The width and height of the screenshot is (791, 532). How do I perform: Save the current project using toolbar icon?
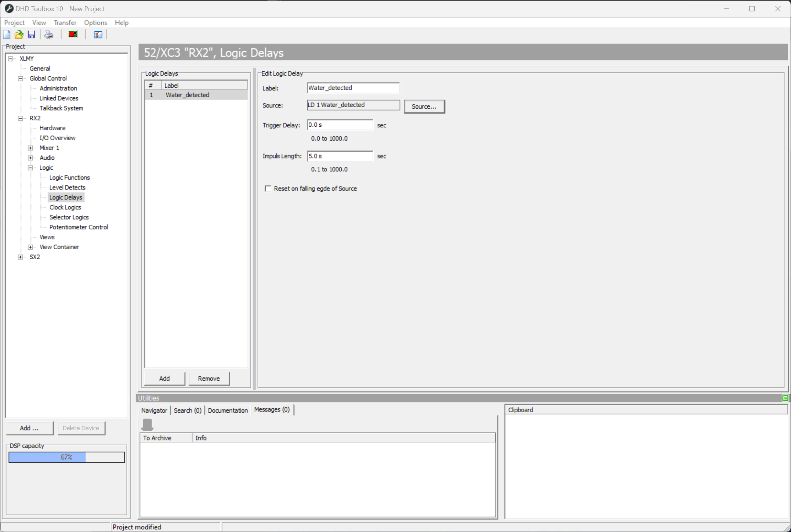coord(31,34)
